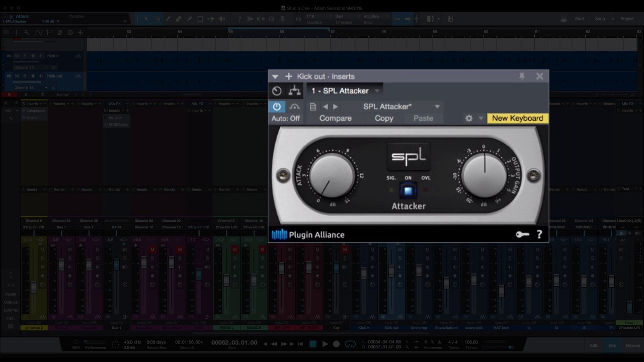Mute the Kick out track
The image size is (644, 362).
(17, 76)
